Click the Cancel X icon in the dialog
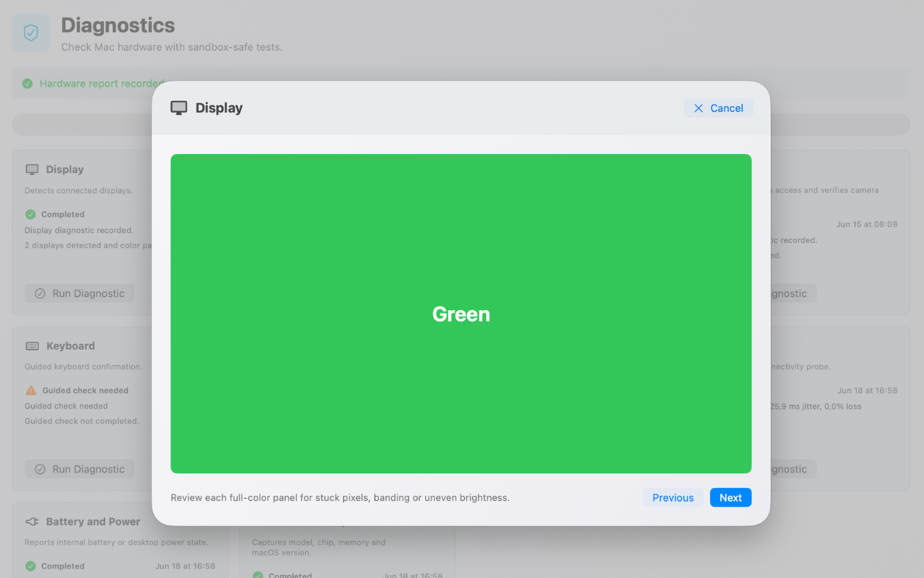This screenshot has width=924, height=578. (698, 108)
